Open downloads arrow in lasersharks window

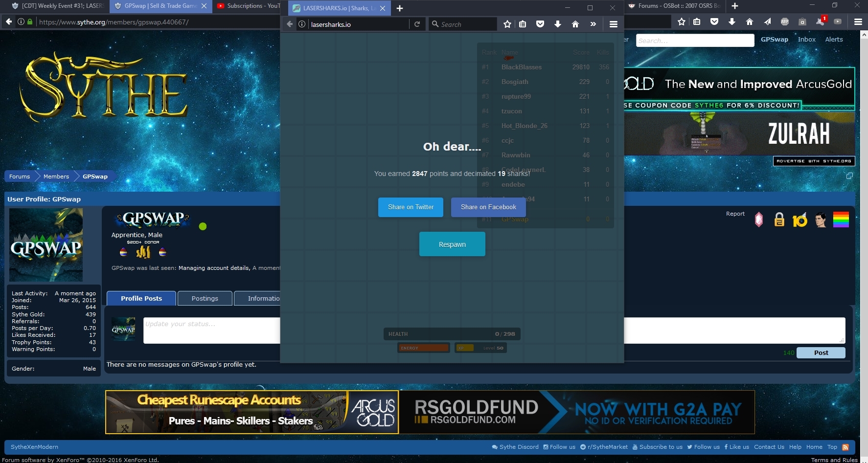(558, 24)
